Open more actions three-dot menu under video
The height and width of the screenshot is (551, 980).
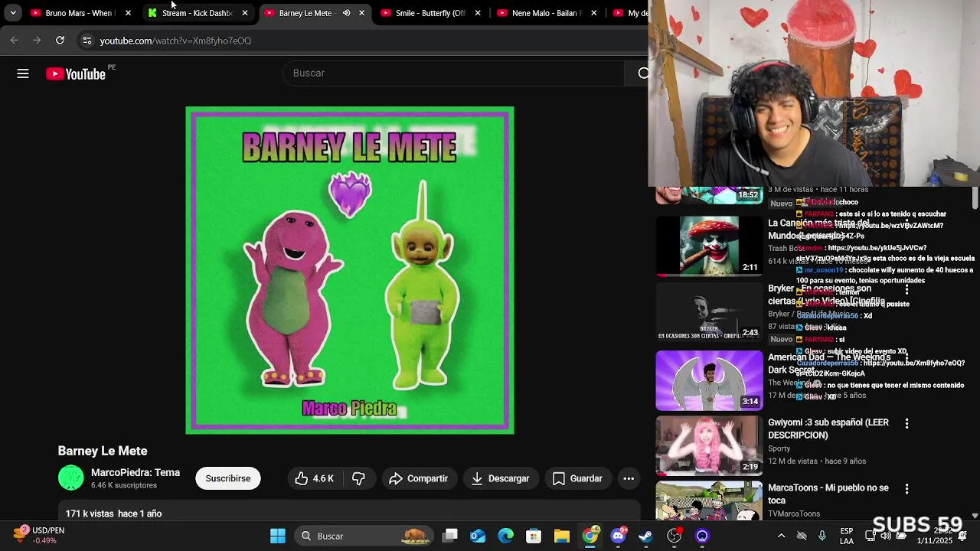pyautogui.click(x=629, y=478)
